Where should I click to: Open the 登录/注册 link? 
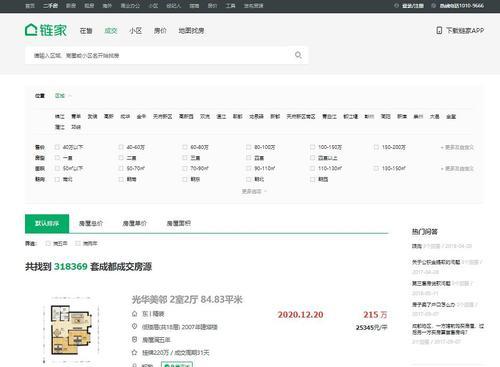pos(413,6)
